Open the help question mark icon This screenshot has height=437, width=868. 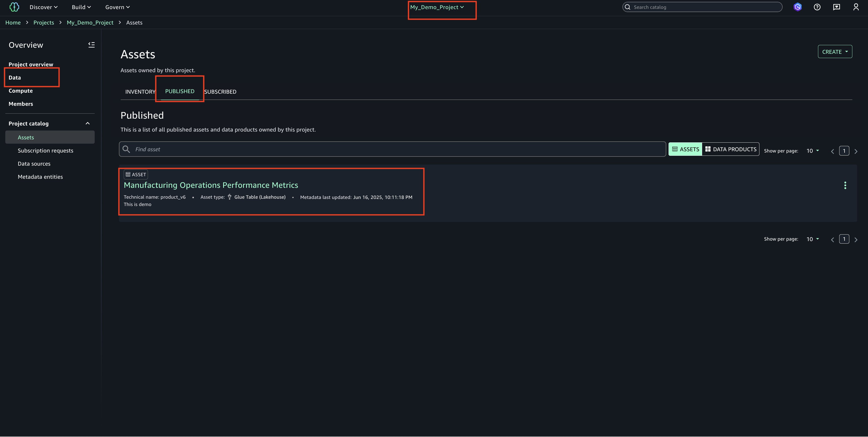817,7
